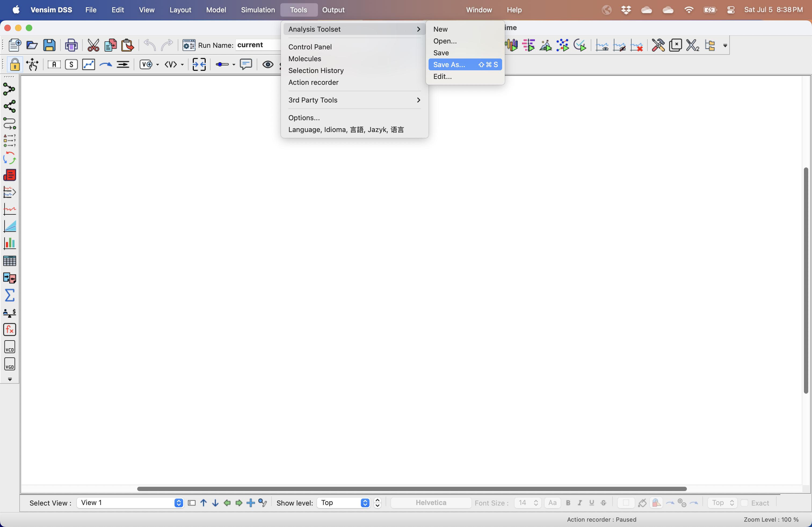
Task: Open the fx equation tool
Action: pyautogui.click(x=9, y=329)
